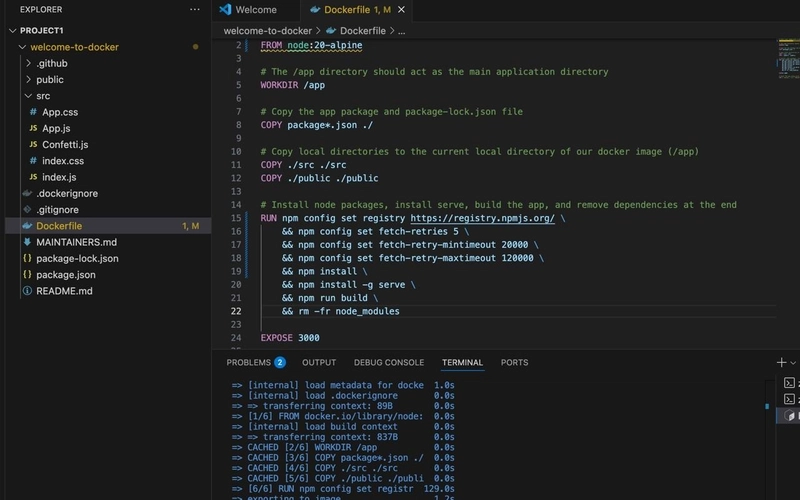Click the CSS hash icon beside App.css
Image resolution: width=800 pixels, height=500 pixels.
(33, 112)
